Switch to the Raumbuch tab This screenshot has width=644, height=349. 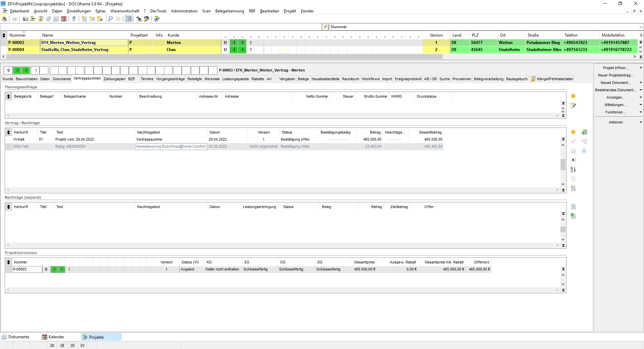coord(351,79)
